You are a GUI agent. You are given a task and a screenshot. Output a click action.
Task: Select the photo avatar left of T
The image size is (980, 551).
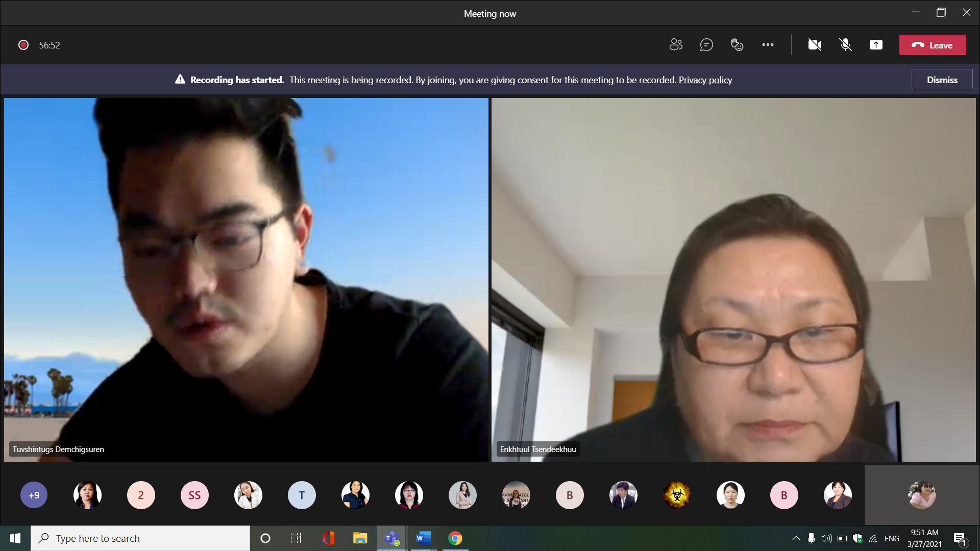pos(248,495)
